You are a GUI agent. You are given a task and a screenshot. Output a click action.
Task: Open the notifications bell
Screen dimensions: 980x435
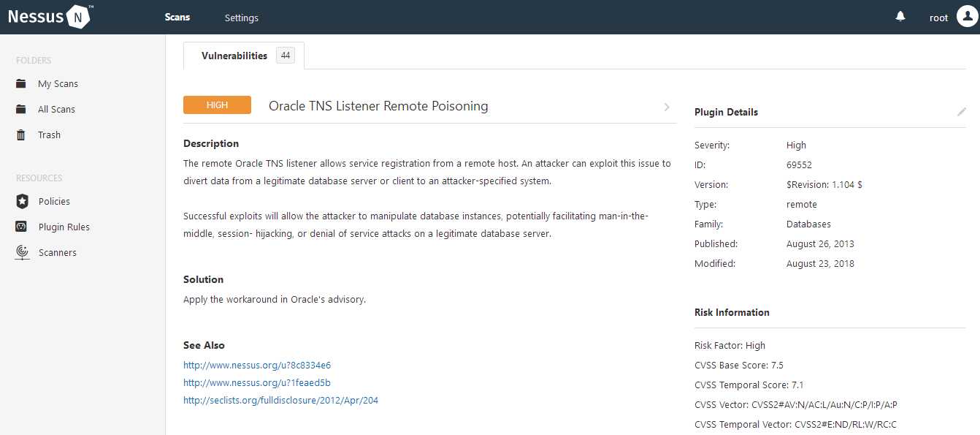pos(900,17)
